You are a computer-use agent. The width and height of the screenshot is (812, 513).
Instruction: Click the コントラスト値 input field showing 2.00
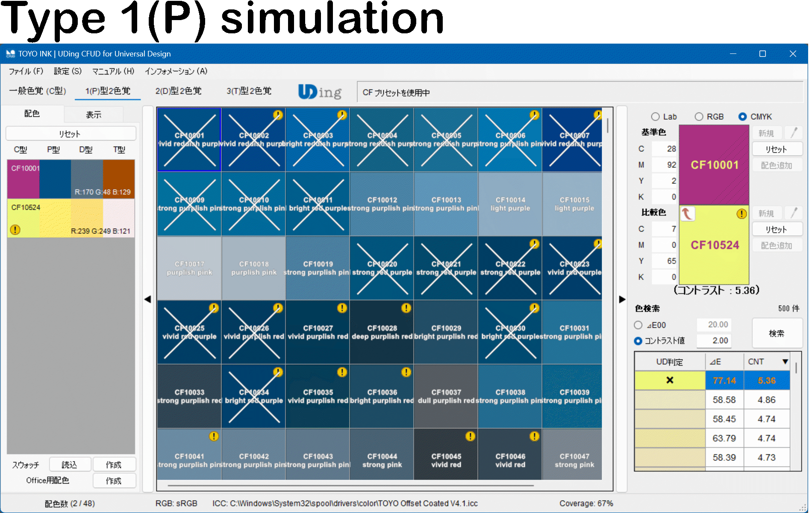pyautogui.click(x=714, y=341)
